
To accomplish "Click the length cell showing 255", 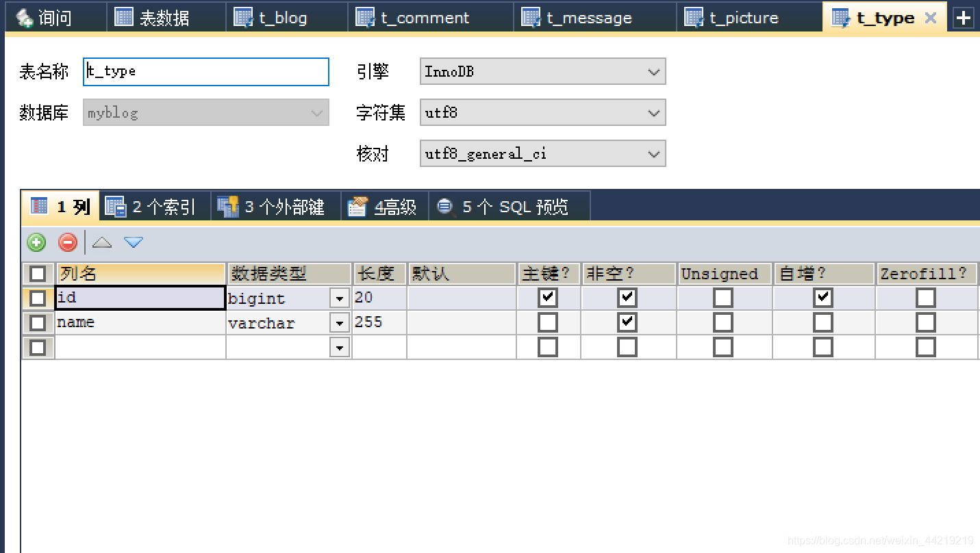I will pyautogui.click(x=379, y=323).
